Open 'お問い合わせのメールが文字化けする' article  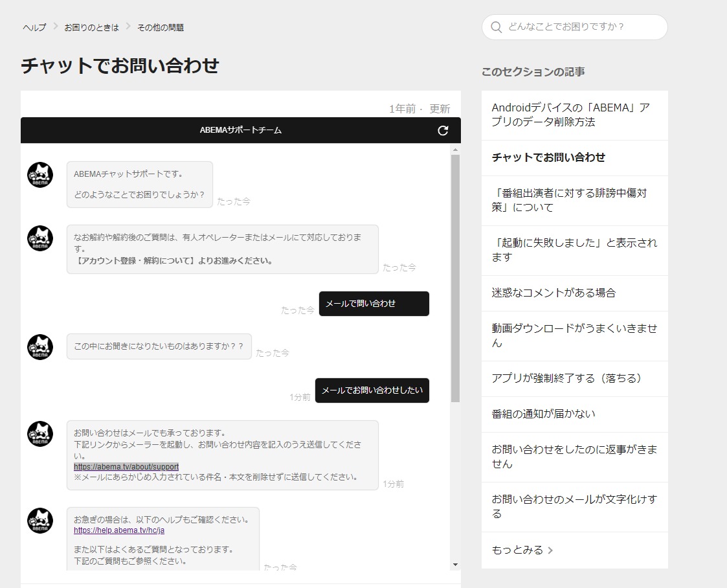[x=574, y=507]
